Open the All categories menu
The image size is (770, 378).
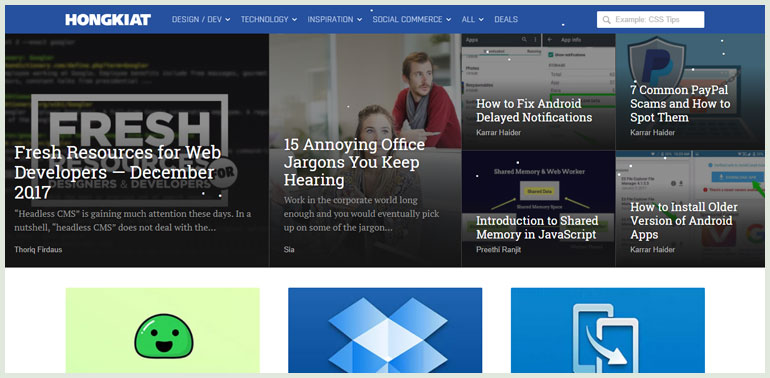(472, 20)
